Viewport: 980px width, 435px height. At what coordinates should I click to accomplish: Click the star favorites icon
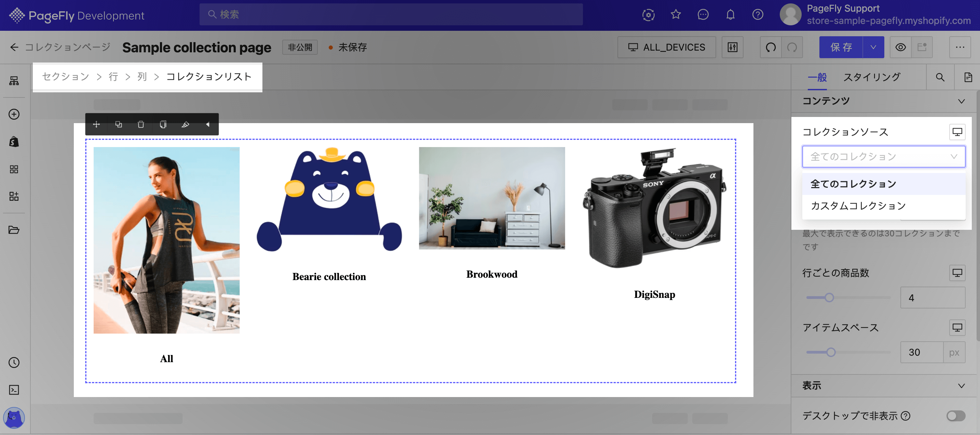click(x=676, y=15)
